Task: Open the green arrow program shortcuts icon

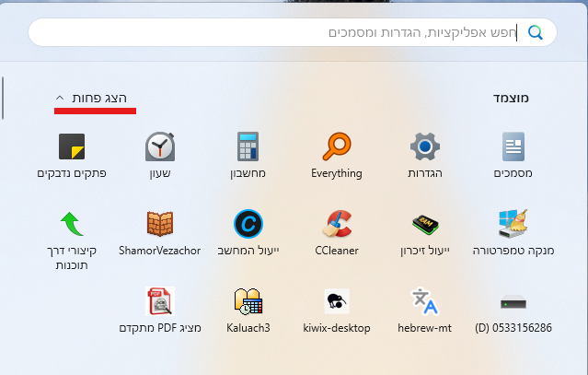Action: (x=72, y=224)
